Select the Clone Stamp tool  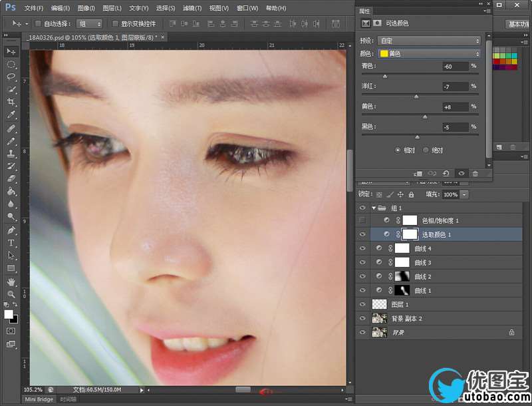(x=11, y=154)
